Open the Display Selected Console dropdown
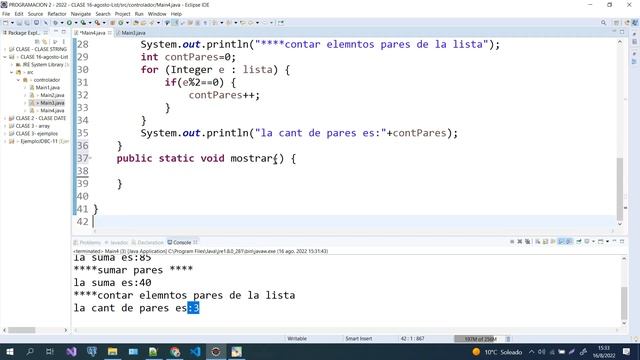The image size is (640, 360). tap(593, 242)
